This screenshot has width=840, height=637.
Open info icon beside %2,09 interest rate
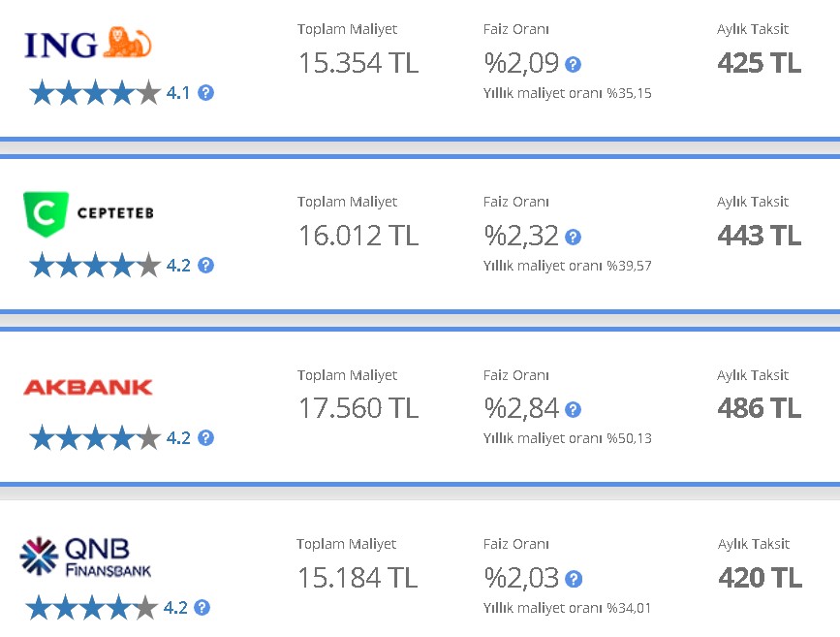574,64
